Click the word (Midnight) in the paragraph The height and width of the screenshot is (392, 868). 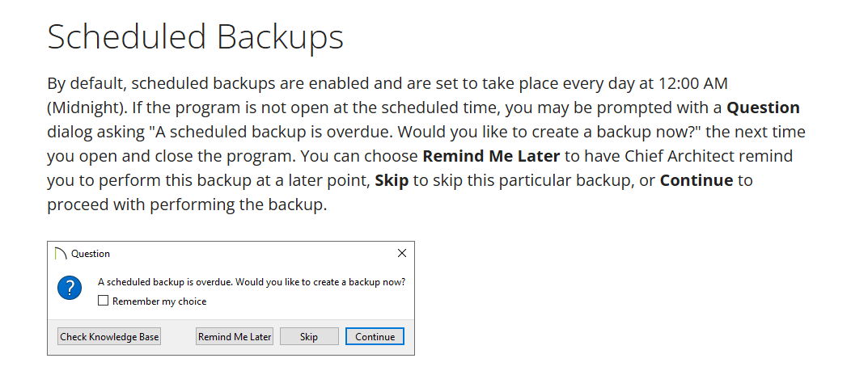[x=87, y=107]
